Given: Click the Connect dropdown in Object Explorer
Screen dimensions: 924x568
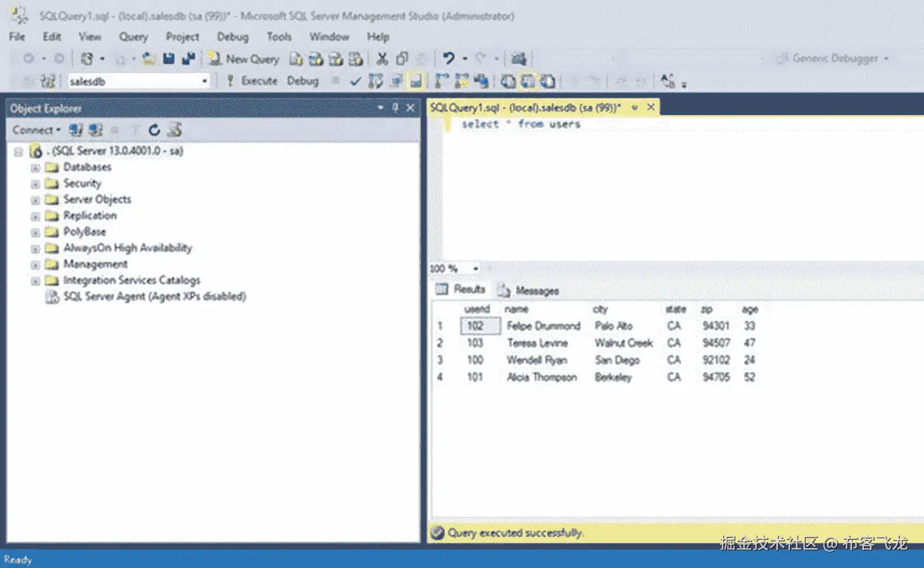Looking at the screenshot, I should coord(36,130).
